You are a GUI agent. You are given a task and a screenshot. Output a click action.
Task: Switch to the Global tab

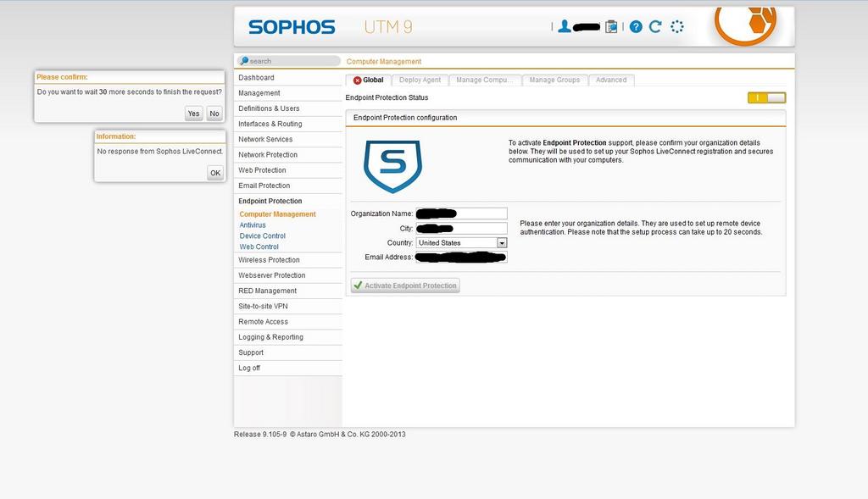(x=369, y=80)
